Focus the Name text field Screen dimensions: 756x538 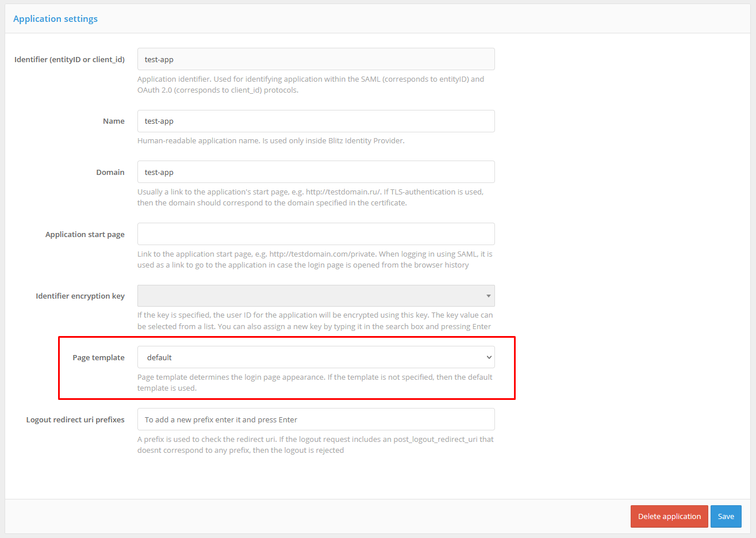click(316, 121)
